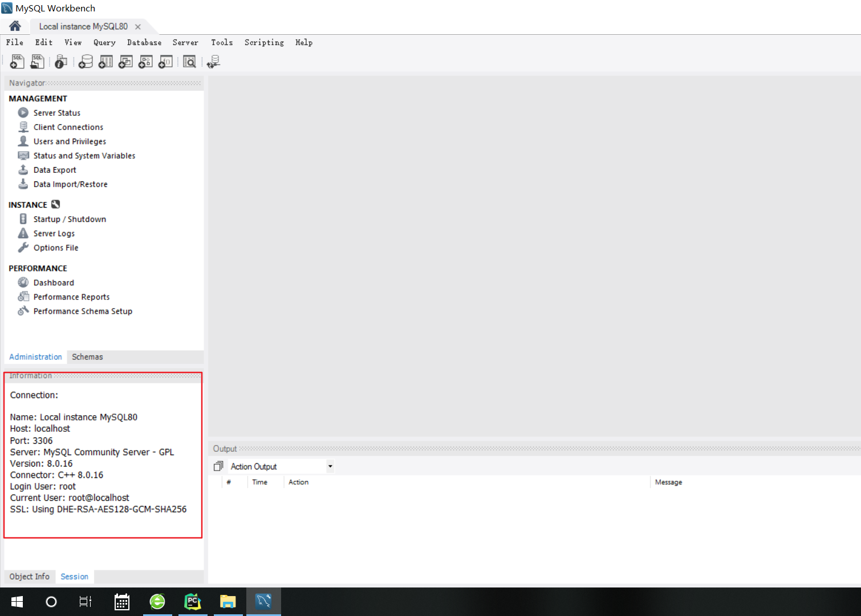Create a new function using toolbar icon

[165, 62]
